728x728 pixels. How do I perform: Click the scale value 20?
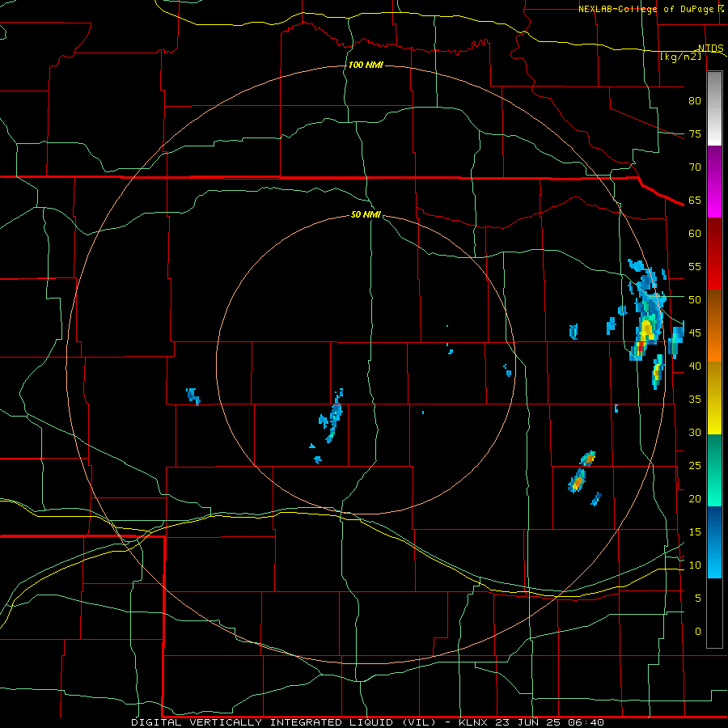point(695,498)
